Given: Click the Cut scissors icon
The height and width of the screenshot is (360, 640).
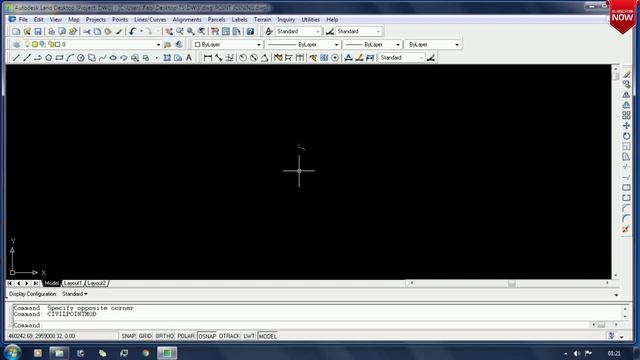Looking at the screenshot, I should click(x=87, y=31).
